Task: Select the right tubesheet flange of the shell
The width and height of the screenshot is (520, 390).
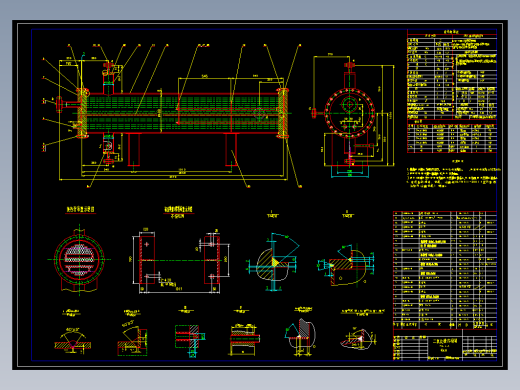Action: click(283, 113)
